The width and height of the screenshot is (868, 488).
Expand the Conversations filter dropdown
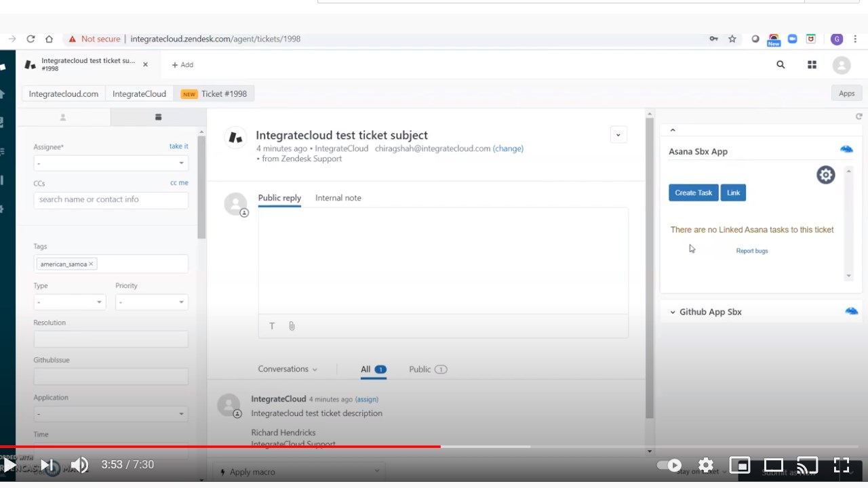point(288,369)
